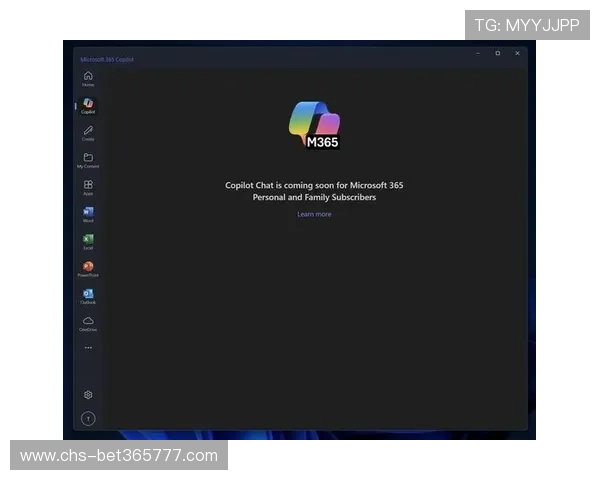Image resolution: width=600 pixels, height=480 pixels.
Task: Show the Apps list
Action: point(88,186)
